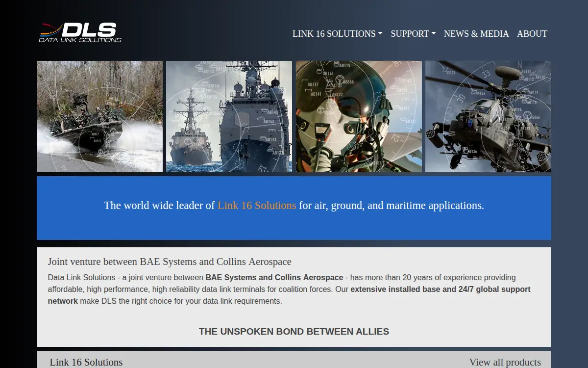
Task: Click the DLS Data Link Solutions logo
Action: coord(80,32)
